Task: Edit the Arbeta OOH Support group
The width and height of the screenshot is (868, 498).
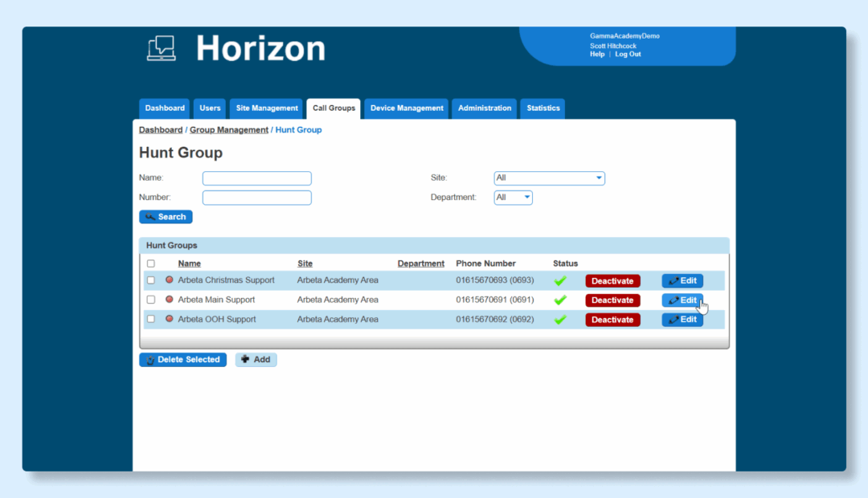Action: 682,319
